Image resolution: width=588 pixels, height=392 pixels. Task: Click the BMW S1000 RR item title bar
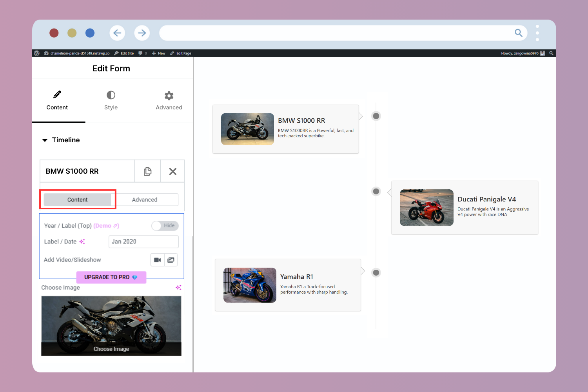[x=87, y=171]
